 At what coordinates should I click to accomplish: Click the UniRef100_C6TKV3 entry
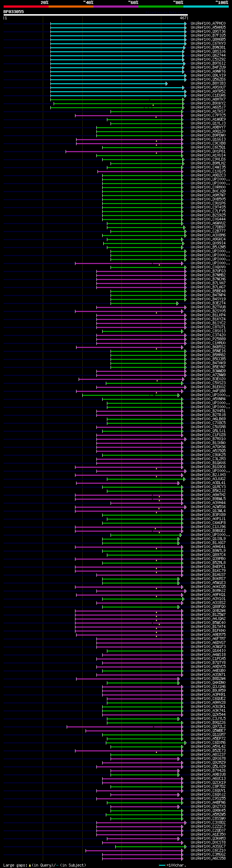pos(208,44)
